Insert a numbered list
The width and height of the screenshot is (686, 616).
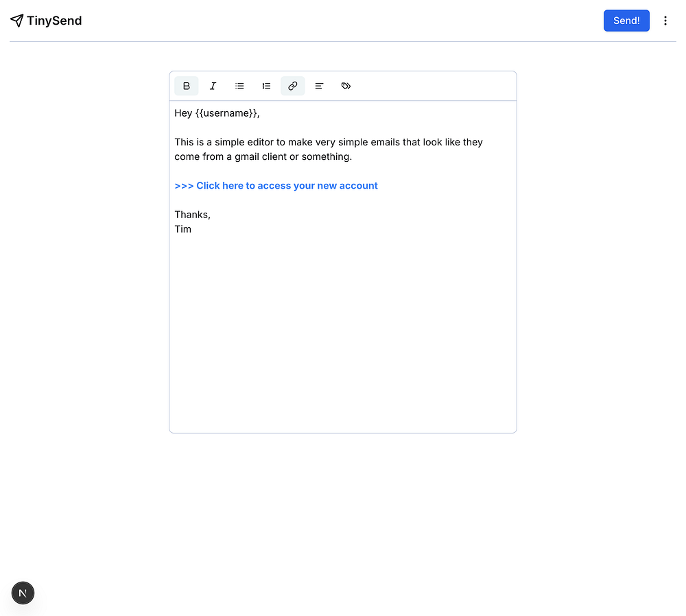(x=266, y=86)
